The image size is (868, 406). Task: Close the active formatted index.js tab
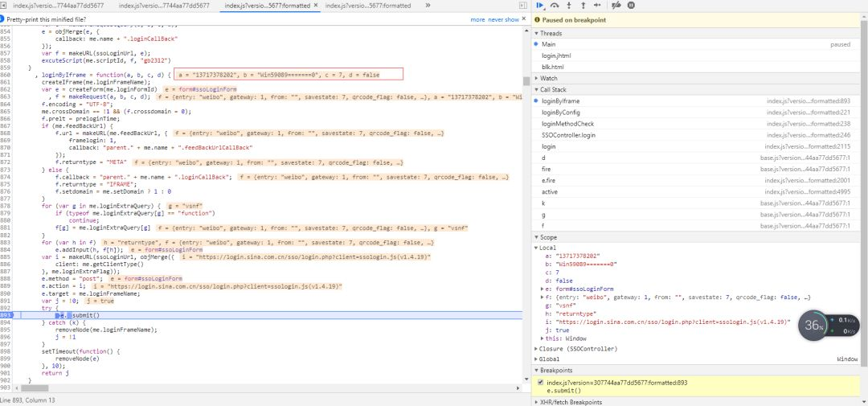(316, 6)
